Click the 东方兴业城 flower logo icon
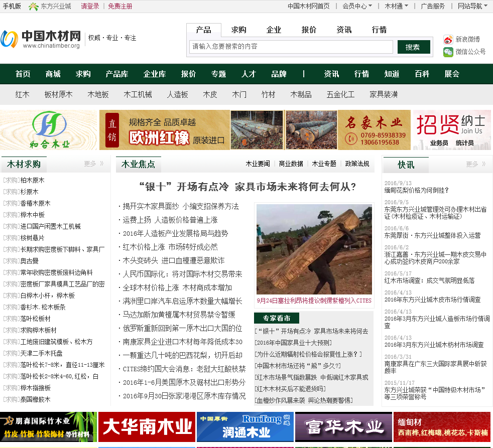 point(33,7)
